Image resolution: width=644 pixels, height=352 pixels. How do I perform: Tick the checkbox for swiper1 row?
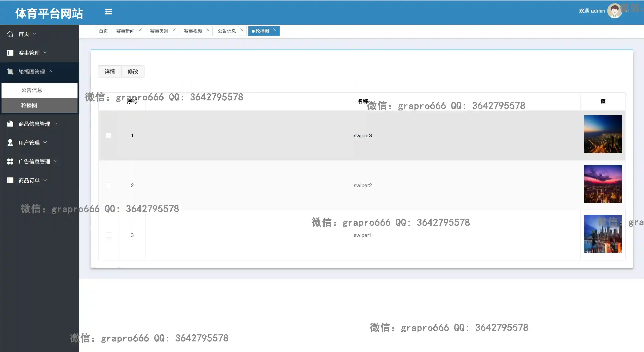pyautogui.click(x=108, y=235)
